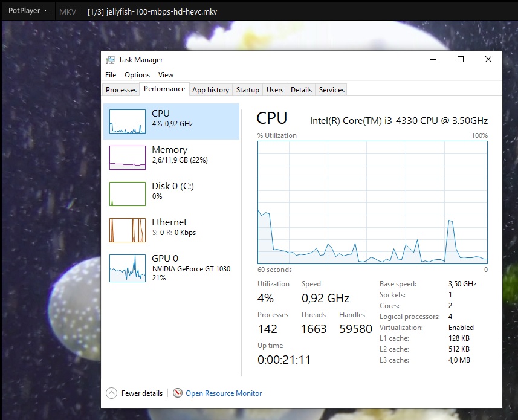Viewport: 518px width, 420px height.
Task: Close the Task Manager window
Action: (488, 59)
